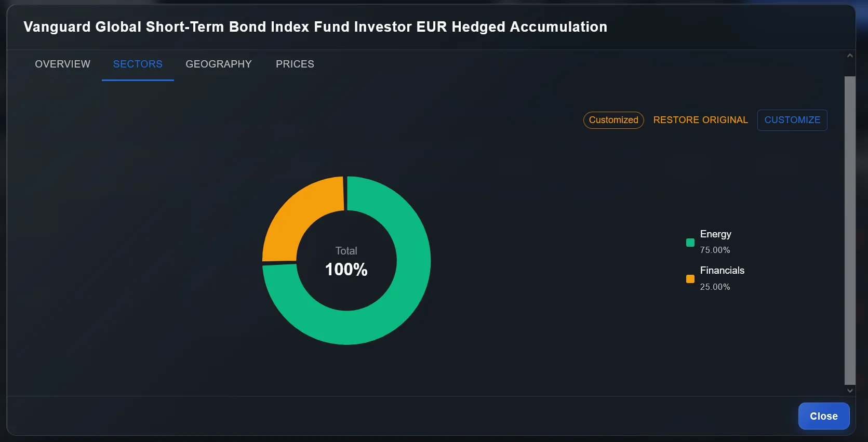
Task: Click the Energy legend label
Action: 715,234
